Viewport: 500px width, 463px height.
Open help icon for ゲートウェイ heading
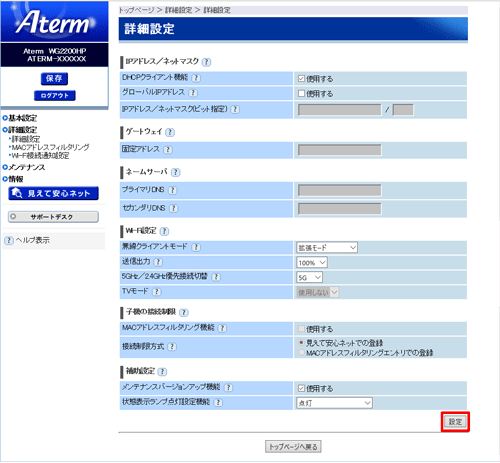tap(170, 132)
